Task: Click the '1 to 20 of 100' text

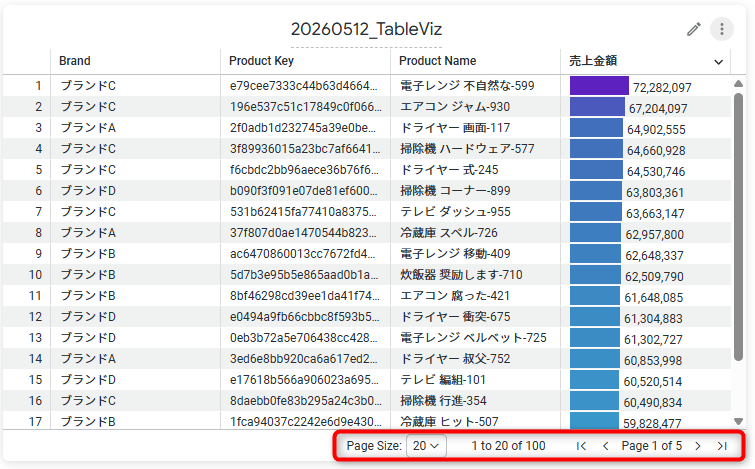Action: coord(508,446)
